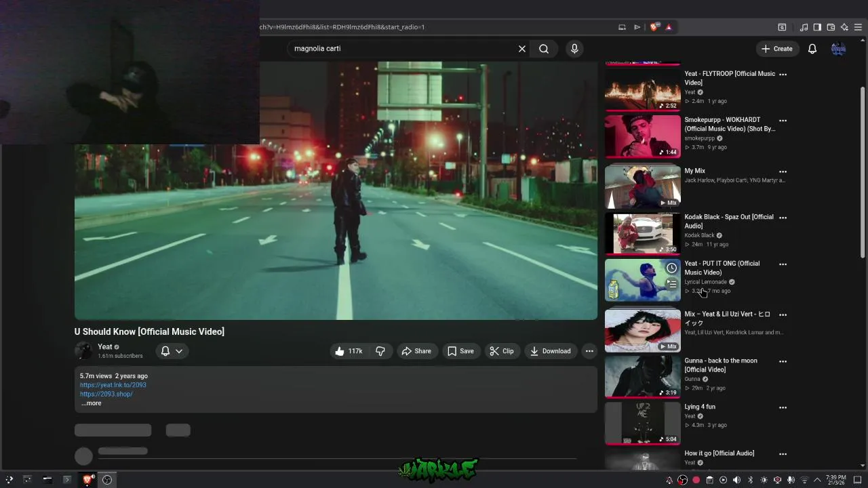
Task: Open Brave Shields lion icon in address bar
Action: [654, 27]
